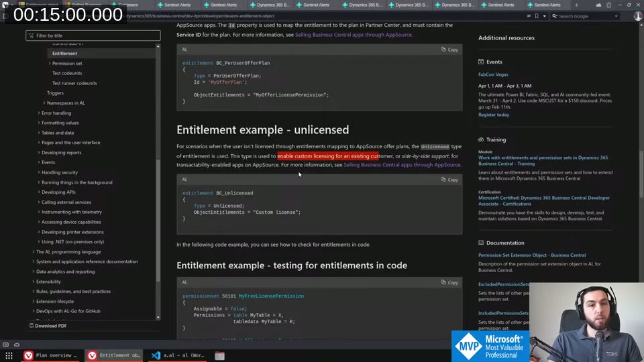Click the Download PDF icon

[32, 326]
